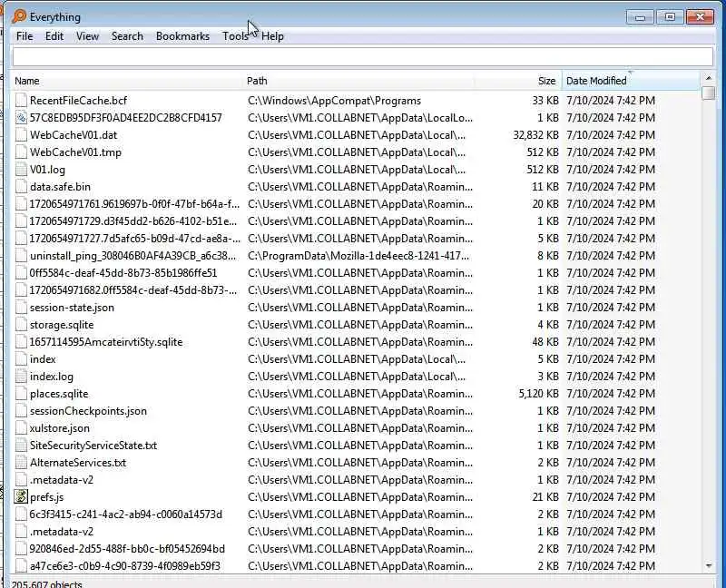
Task: Select icon of SiteSecurityServiceState.txt
Action: [21, 445]
